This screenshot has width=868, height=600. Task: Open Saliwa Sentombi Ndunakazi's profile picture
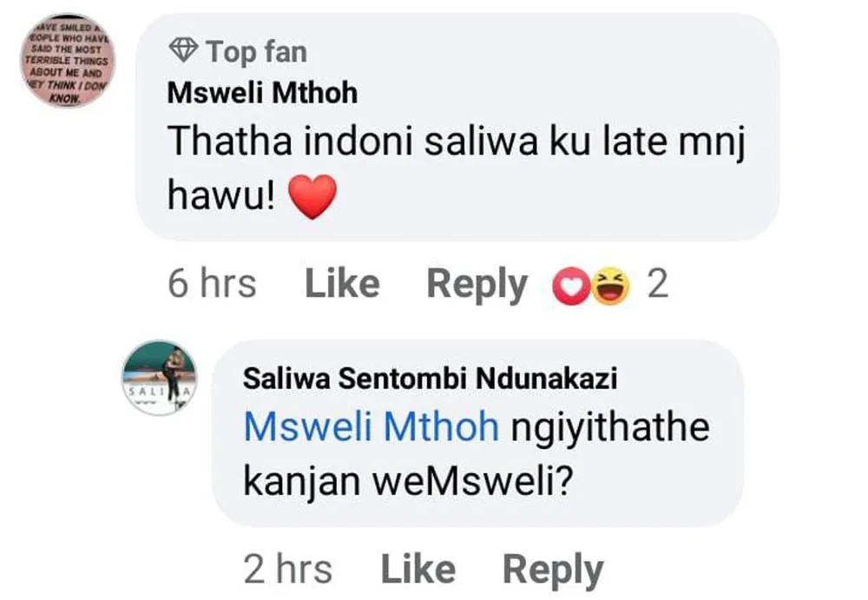[159, 378]
